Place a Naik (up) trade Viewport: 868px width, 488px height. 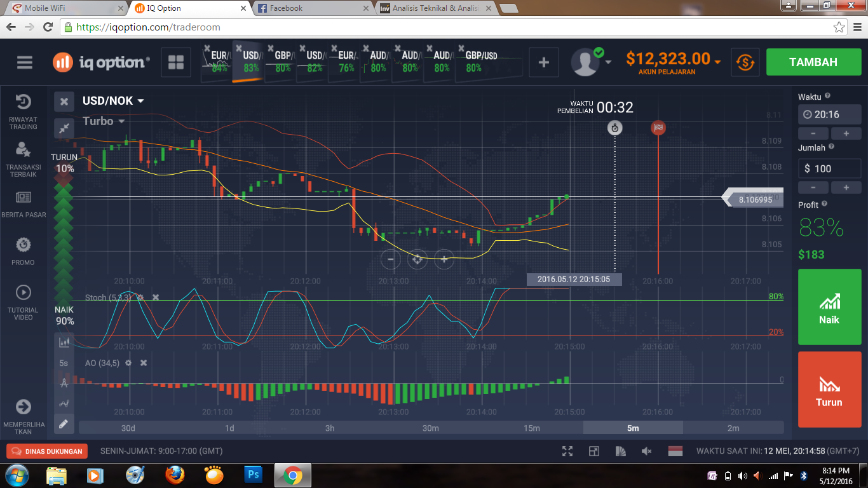[x=829, y=307]
